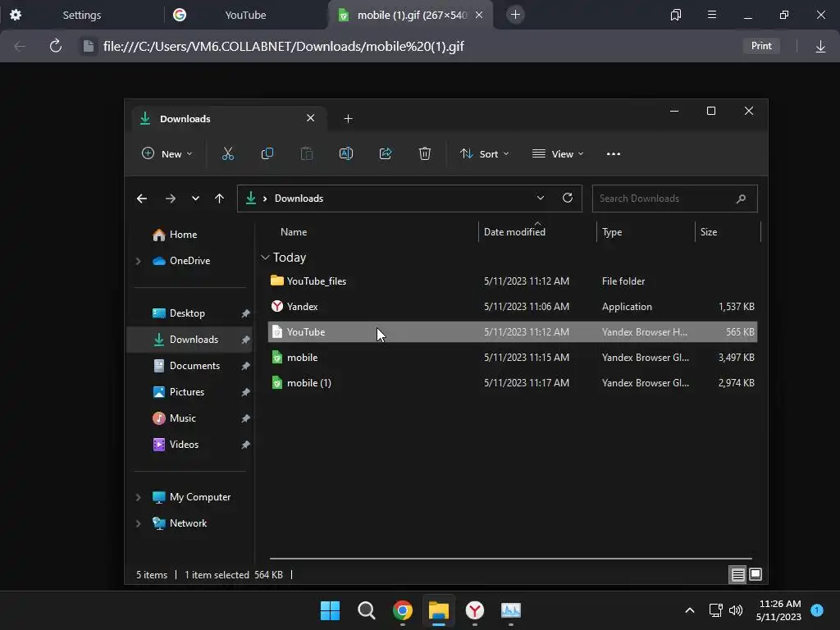840x630 pixels.
Task: Select the mobile (1) file
Action: point(512,383)
